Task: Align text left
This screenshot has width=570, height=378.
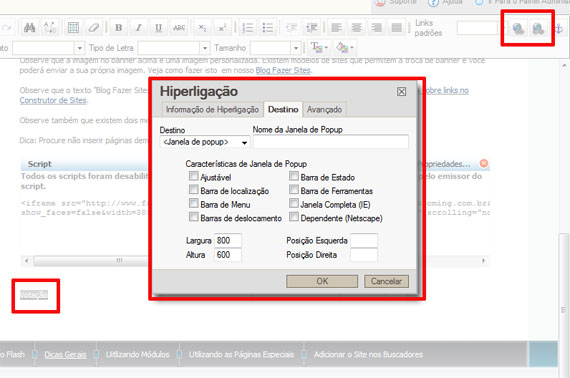Action: point(337,28)
